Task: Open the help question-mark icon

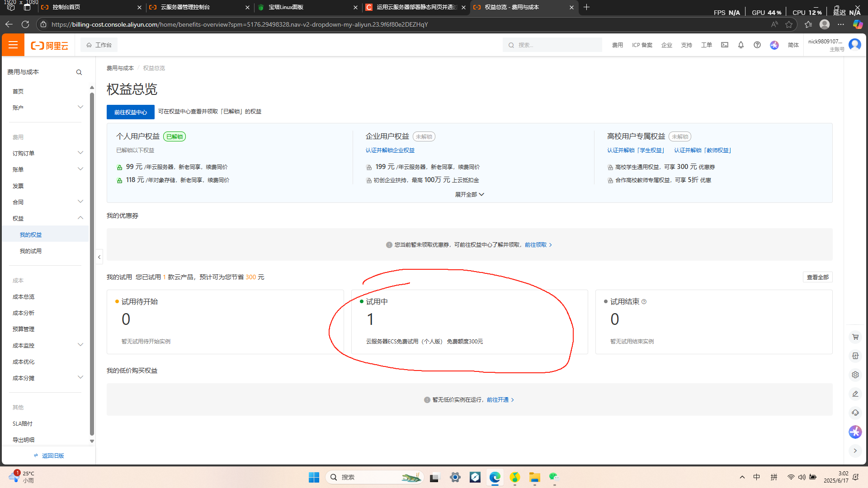Action: pos(757,45)
